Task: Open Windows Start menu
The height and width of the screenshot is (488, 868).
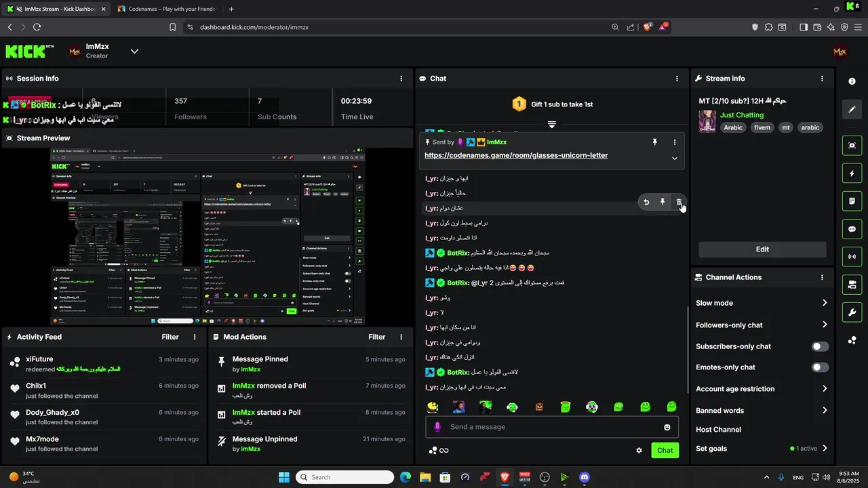Action: click(x=283, y=477)
